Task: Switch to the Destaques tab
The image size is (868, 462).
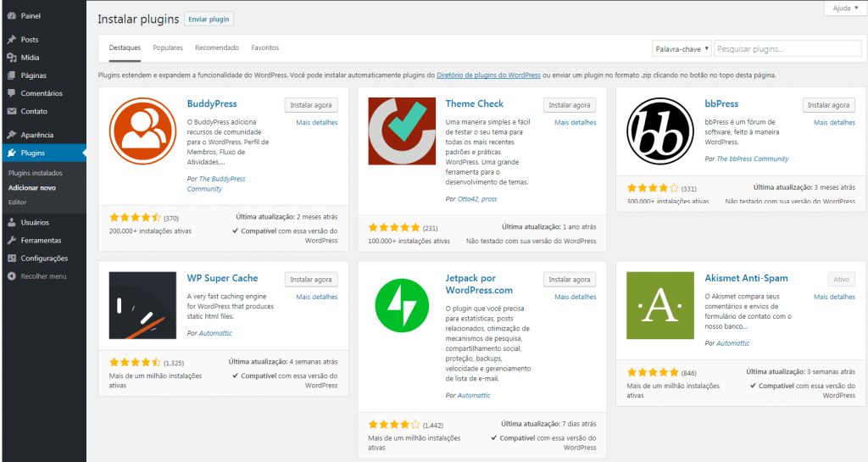Action: coord(125,48)
